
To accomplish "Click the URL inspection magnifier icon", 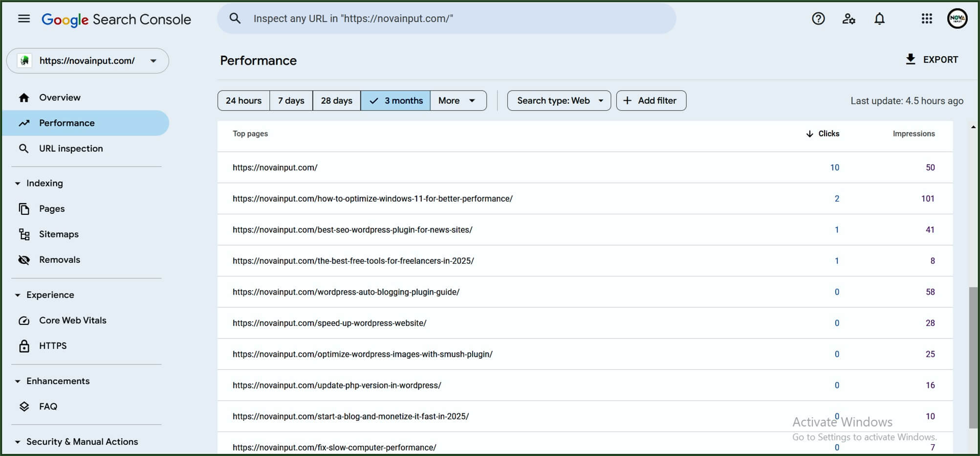I will click(23, 148).
